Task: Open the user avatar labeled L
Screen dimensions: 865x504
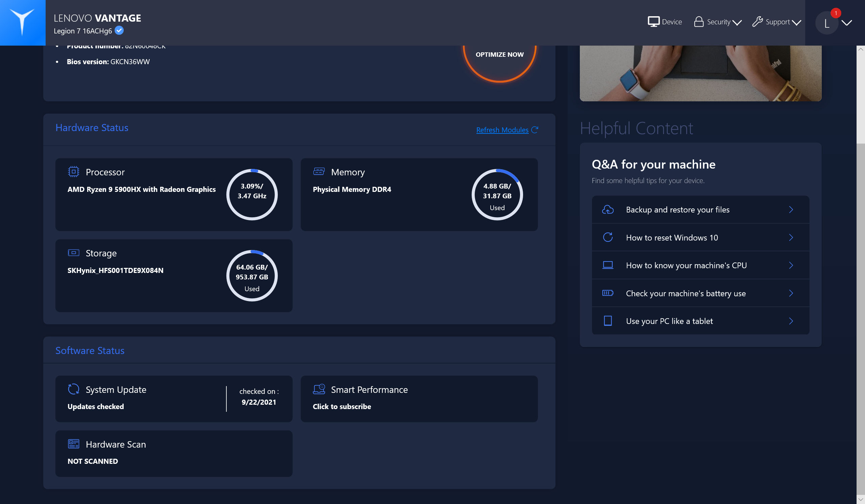Action: click(x=827, y=23)
